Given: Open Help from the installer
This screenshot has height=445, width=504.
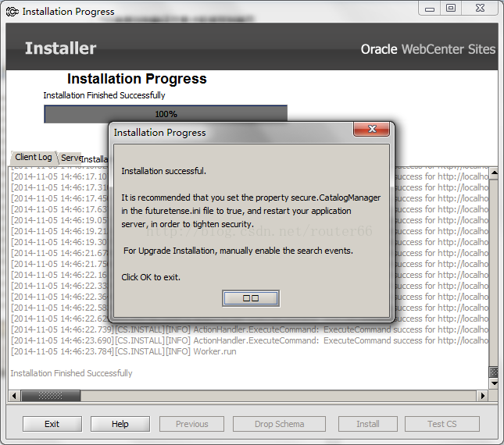Looking at the screenshot, I should click(x=120, y=424).
